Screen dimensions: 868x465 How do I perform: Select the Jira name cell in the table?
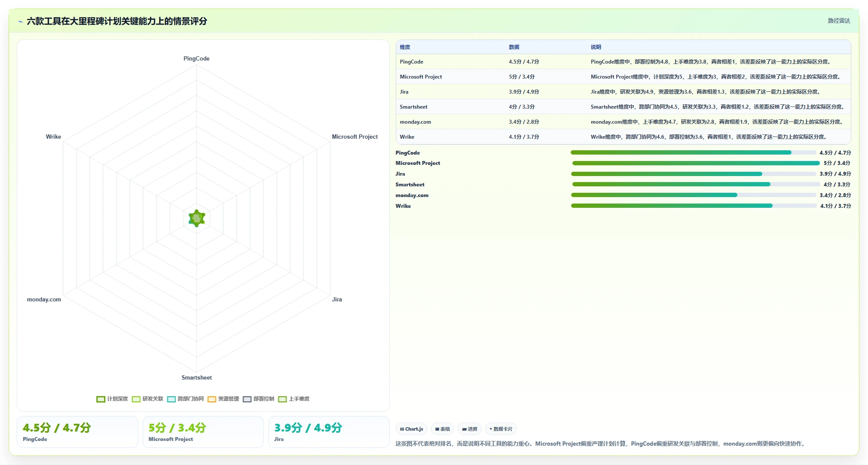click(404, 92)
